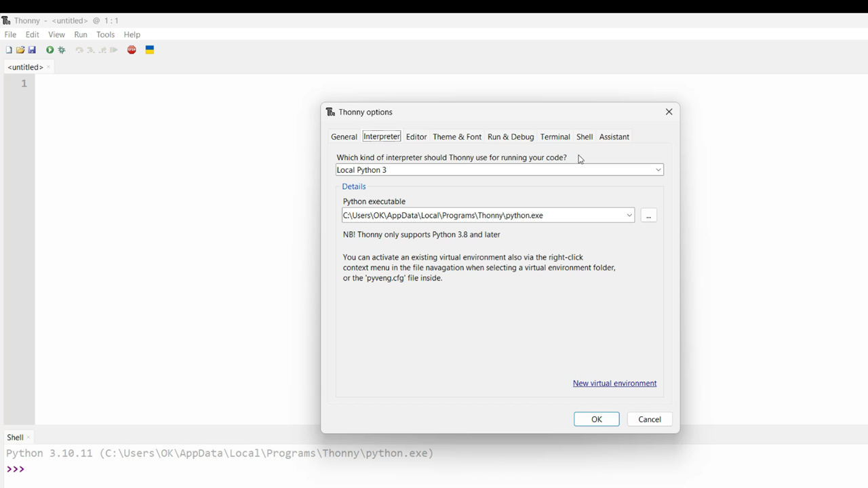Image resolution: width=868 pixels, height=488 pixels.
Task: Browse for executable with the ... button
Action: [x=649, y=216]
